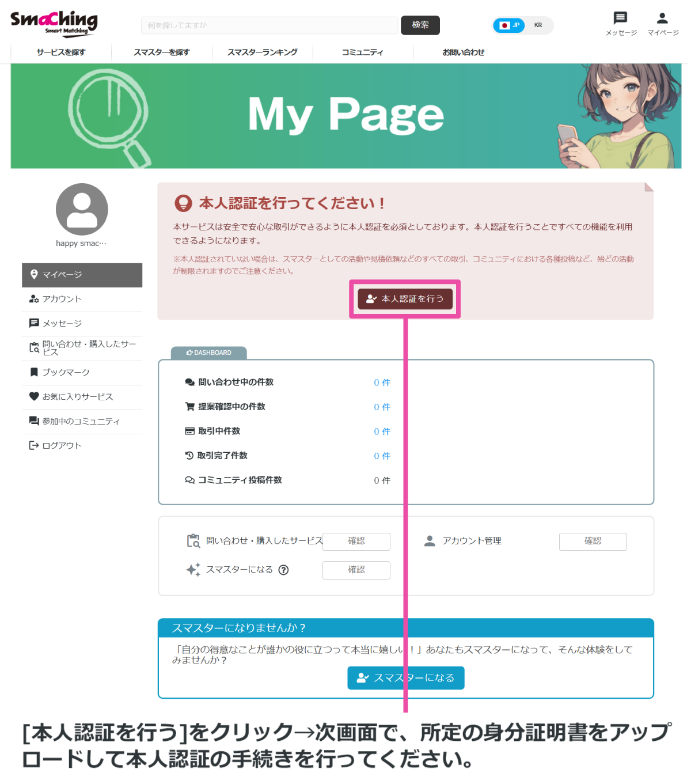This screenshot has height=784, width=691.
Task: Open 参加中のコミュニティ from the sidebar
Action: tap(80, 421)
